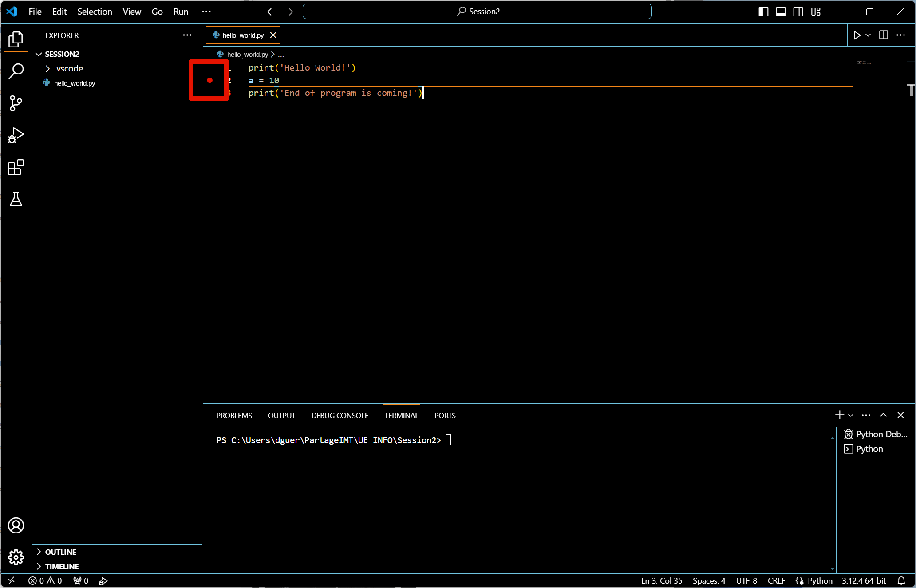Viewport: 916px width, 588px height.
Task: Toggle the bottom panel layout button
Action: pos(781,12)
